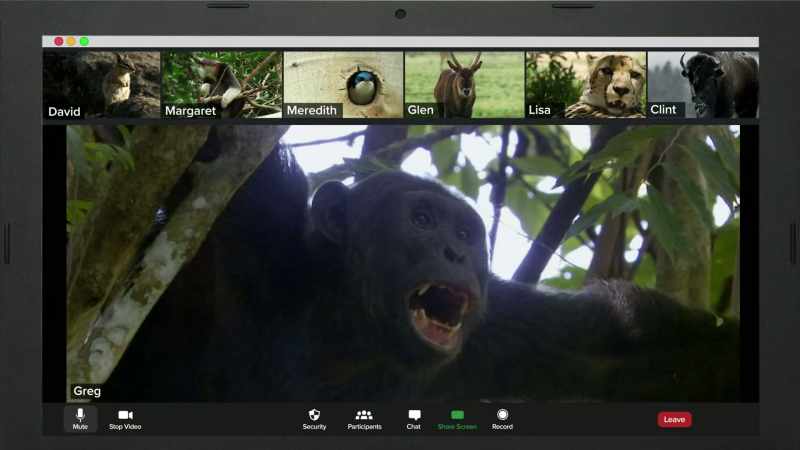This screenshot has width=800, height=450.
Task: Select Glen's video thumbnail
Action: 464,85
